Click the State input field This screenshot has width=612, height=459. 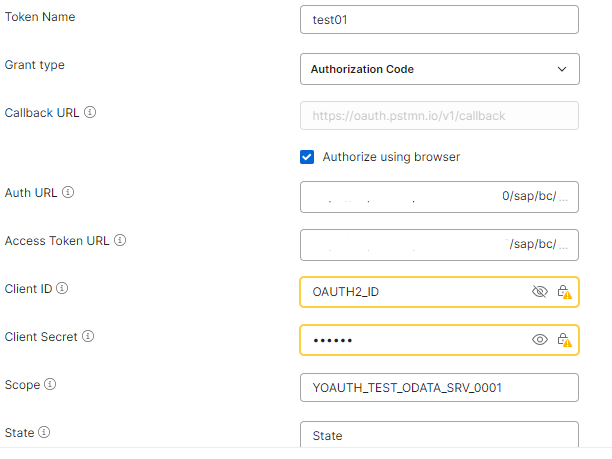tap(439, 436)
